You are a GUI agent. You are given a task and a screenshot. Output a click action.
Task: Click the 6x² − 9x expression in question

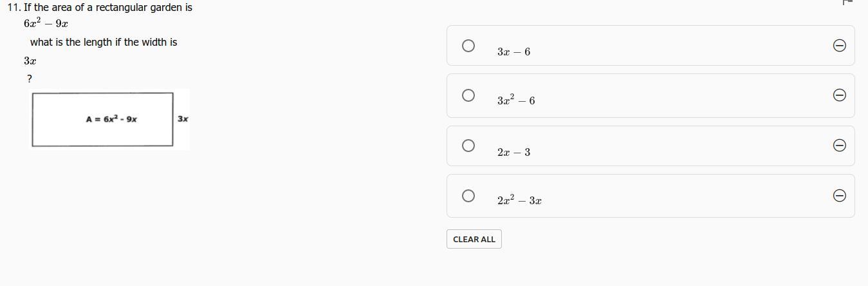(x=46, y=23)
